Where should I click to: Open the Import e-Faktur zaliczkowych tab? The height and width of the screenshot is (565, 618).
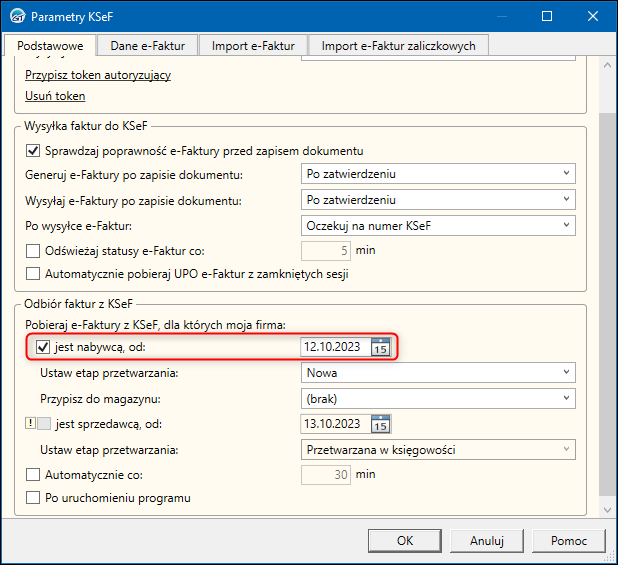click(398, 45)
